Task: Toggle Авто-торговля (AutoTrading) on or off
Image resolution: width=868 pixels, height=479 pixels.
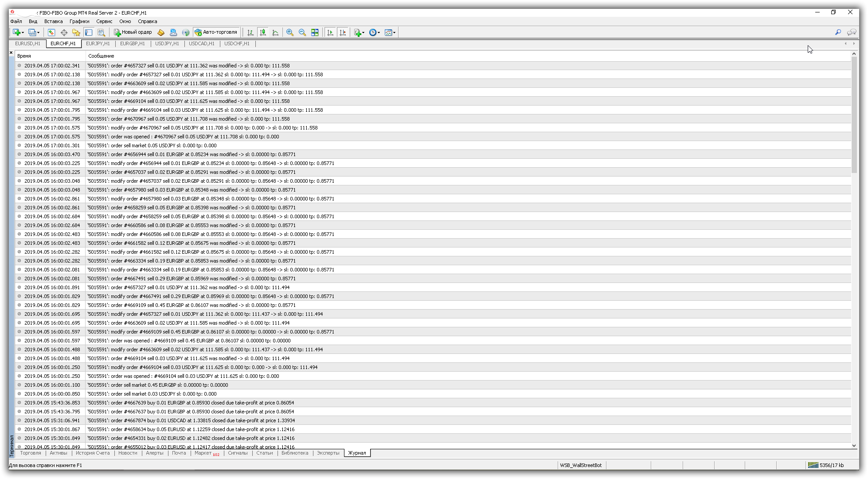Action: click(x=216, y=32)
